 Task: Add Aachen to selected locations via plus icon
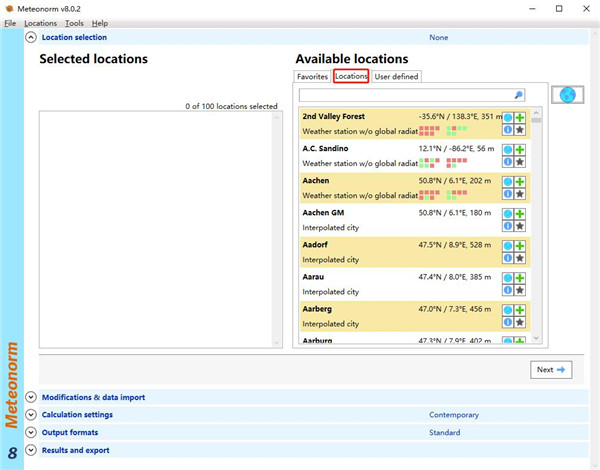tap(520, 181)
